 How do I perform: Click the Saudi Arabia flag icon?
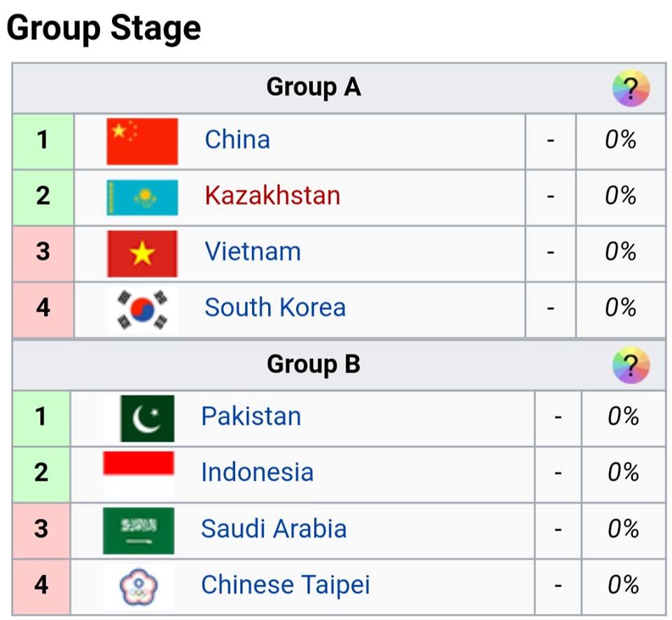click(139, 531)
